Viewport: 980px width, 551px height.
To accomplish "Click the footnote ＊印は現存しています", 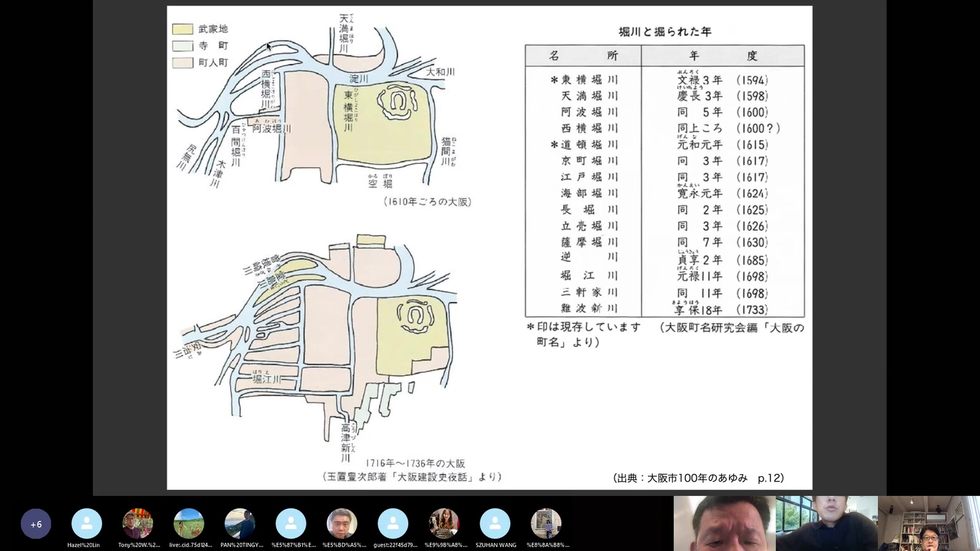I will tap(583, 328).
